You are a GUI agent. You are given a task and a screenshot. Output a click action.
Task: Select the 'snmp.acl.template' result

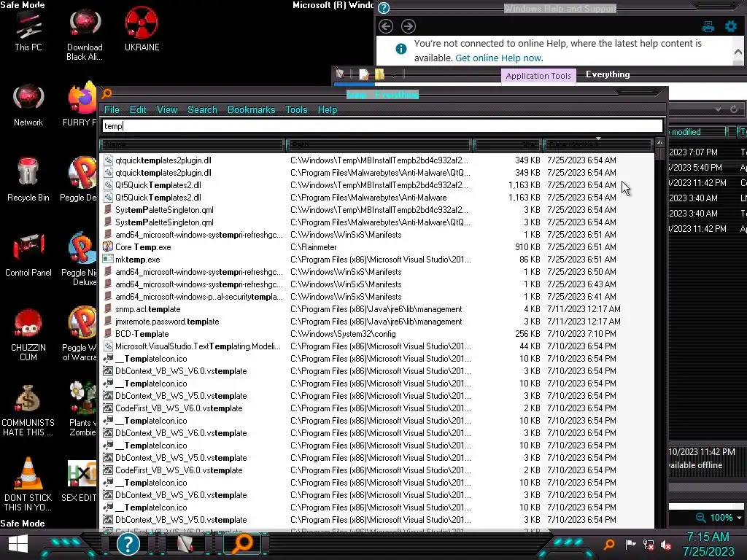click(147, 309)
